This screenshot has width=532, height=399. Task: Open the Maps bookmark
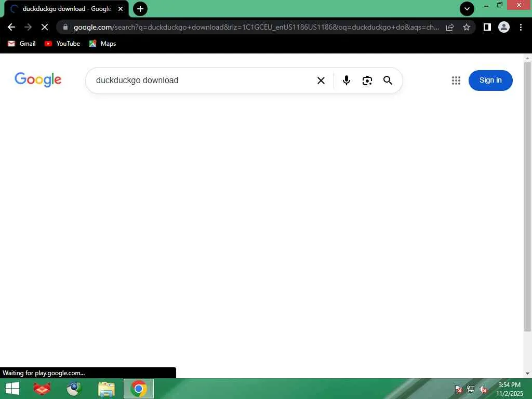click(x=102, y=44)
